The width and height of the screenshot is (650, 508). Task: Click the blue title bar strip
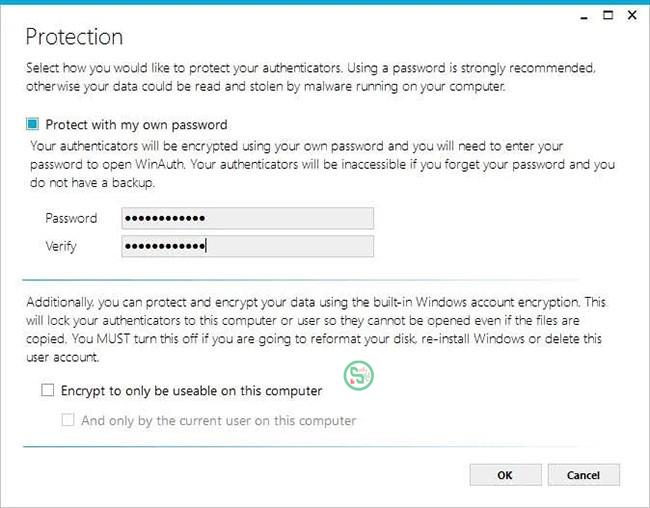click(x=325, y=2)
